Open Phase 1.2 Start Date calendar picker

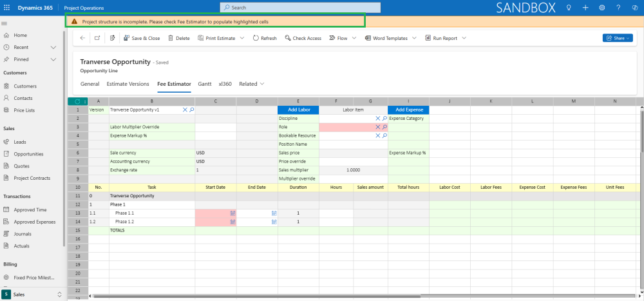(x=232, y=222)
